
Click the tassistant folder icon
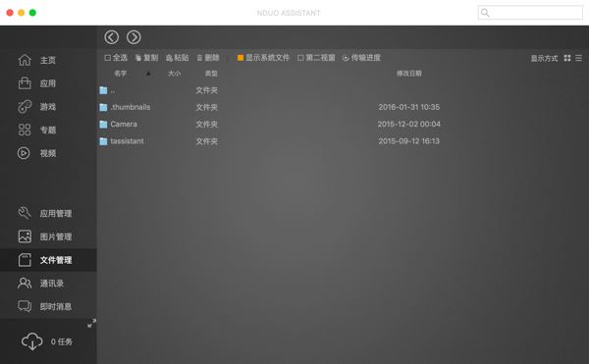[103, 141]
